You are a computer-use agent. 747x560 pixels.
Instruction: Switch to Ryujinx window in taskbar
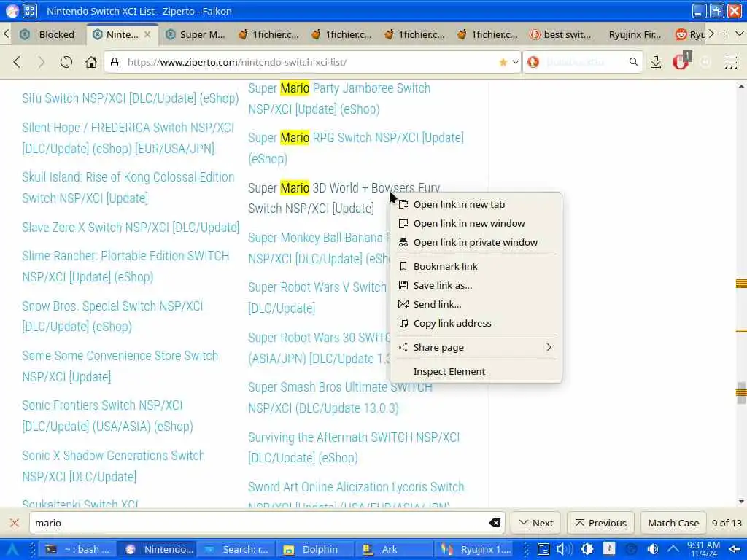[474, 550]
